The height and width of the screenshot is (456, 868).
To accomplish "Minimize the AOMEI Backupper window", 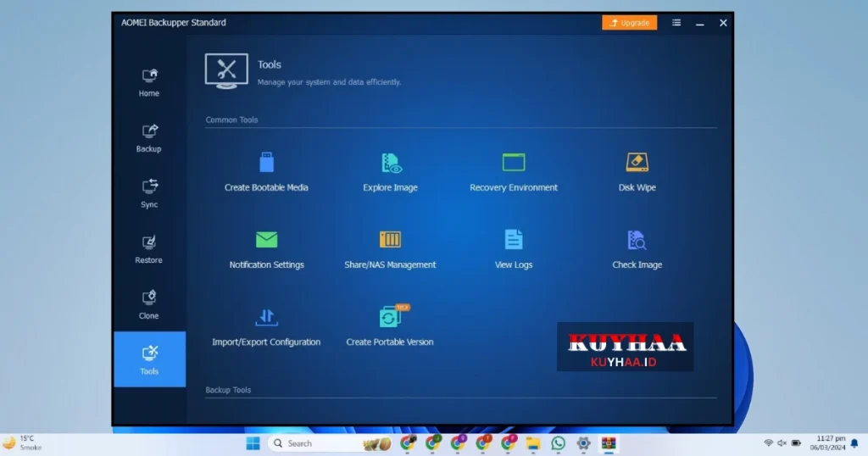I will pyautogui.click(x=699, y=23).
